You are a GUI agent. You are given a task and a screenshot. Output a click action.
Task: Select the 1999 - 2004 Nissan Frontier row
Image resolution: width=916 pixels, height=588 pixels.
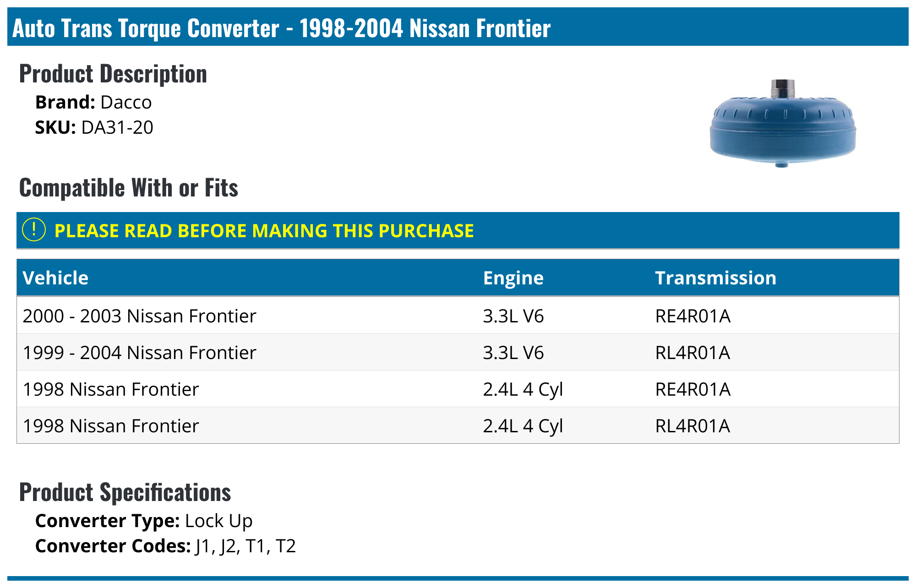(x=139, y=353)
